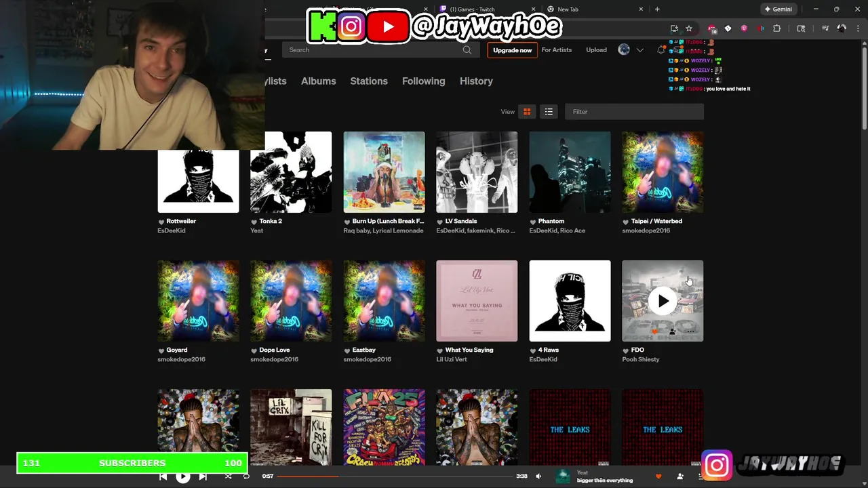Open the now playing track artwork

tap(563, 476)
